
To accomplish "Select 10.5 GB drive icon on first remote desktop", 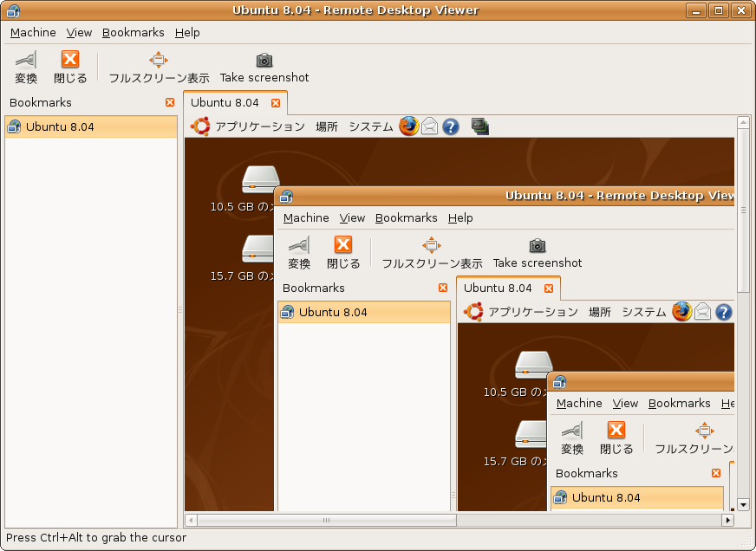I will coord(260,179).
